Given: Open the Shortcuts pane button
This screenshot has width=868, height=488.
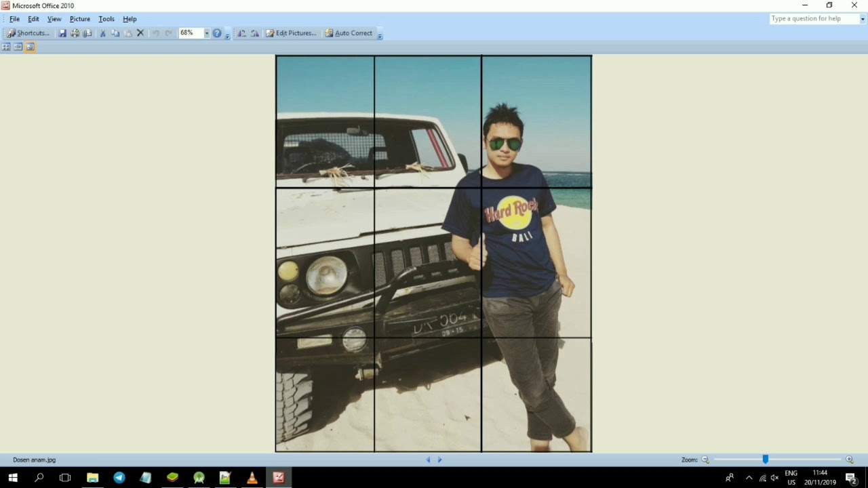Looking at the screenshot, I should coord(28,33).
